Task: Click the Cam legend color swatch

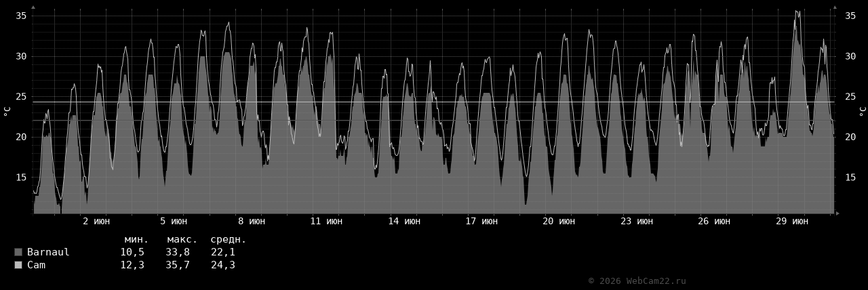Action: [x=18, y=265]
